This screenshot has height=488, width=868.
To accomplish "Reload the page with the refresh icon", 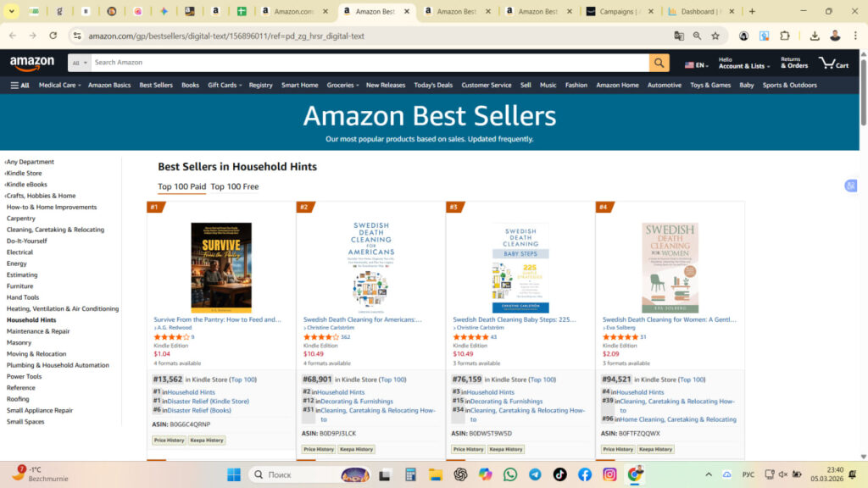I will tap(53, 36).
